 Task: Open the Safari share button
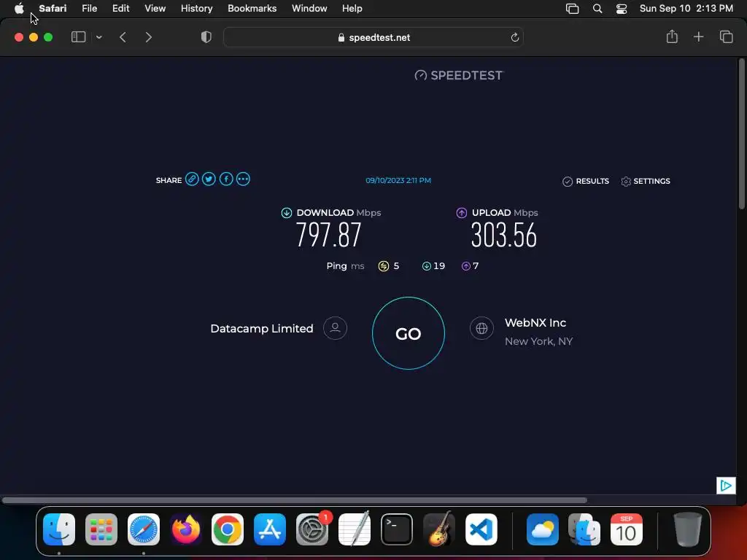pos(672,36)
